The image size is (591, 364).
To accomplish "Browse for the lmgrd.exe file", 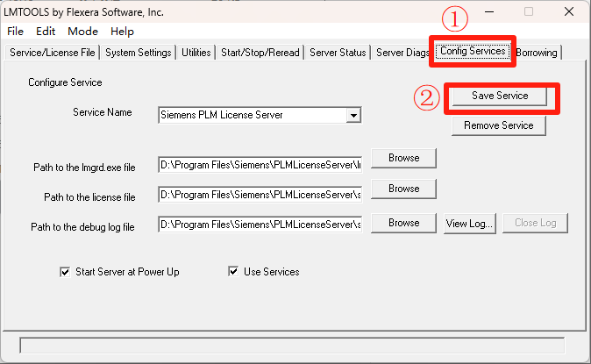I will point(403,159).
